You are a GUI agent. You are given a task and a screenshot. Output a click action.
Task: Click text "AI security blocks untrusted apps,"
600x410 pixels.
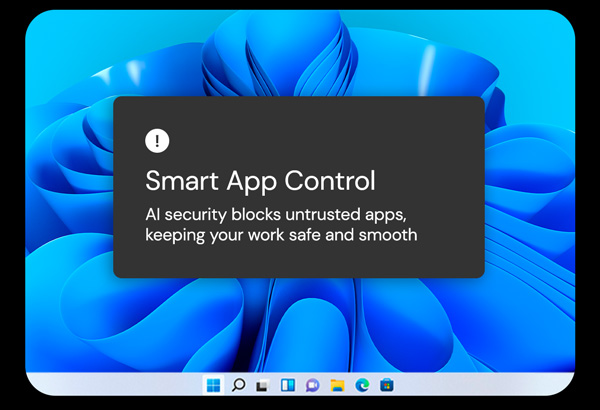pos(276,215)
